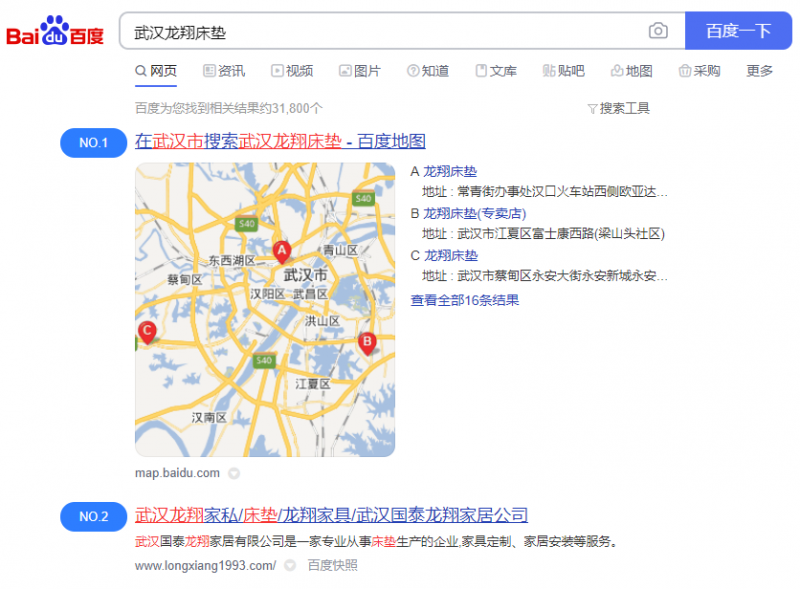Image resolution: width=800 pixels, height=589 pixels.
Task: Click the Baidu logo
Action: coord(55,30)
